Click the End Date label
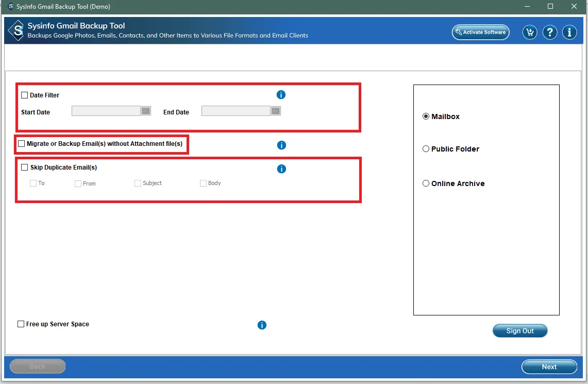Image resolution: width=588 pixels, height=384 pixels. coord(176,112)
